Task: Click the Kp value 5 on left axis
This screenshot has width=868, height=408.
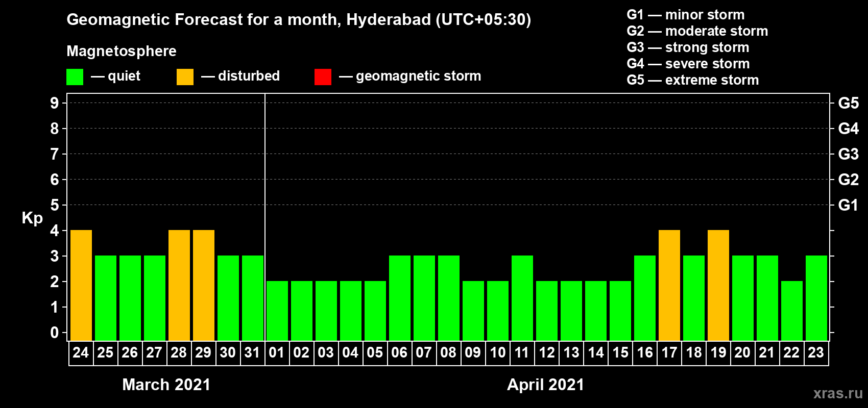Action: [x=55, y=205]
